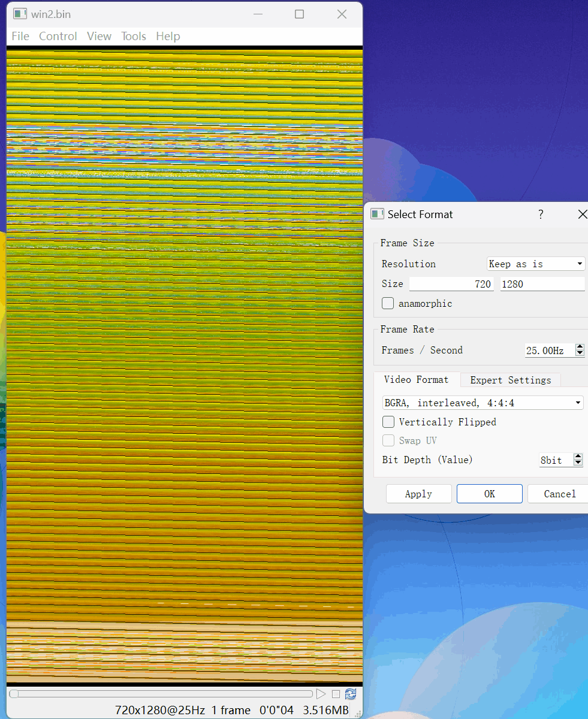This screenshot has height=719, width=588.
Task: Click the 0'0"04 duration status text
Action: 277,710
